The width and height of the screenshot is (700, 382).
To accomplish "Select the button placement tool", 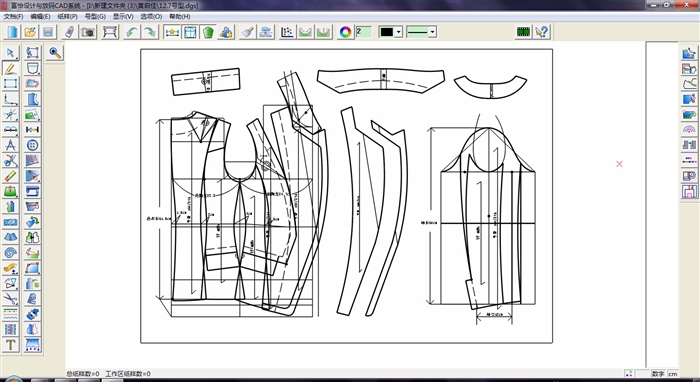I will coord(33,145).
